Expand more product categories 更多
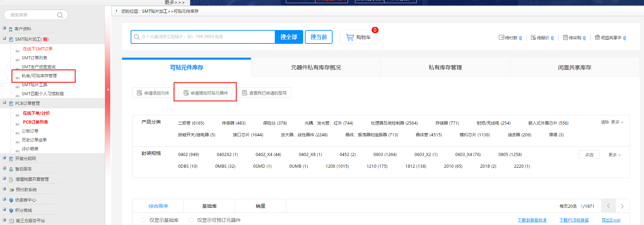This screenshot has height=225, width=644. tap(617, 122)
